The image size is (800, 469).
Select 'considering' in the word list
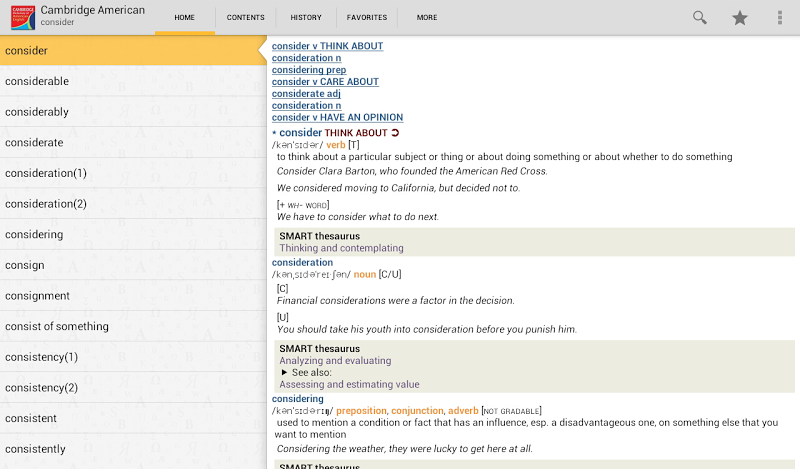click(133, 234)
